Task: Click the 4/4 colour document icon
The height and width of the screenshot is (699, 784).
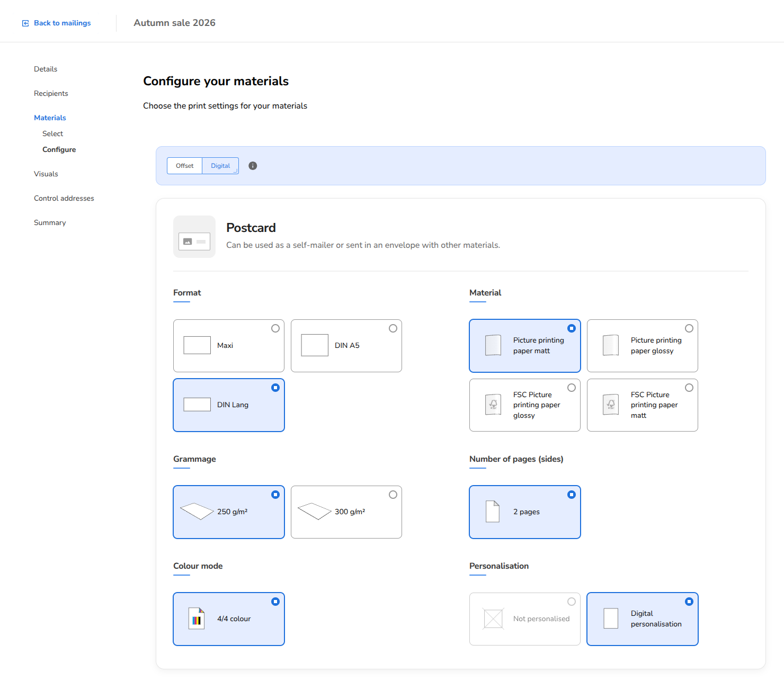Action: tap(197, 619)
